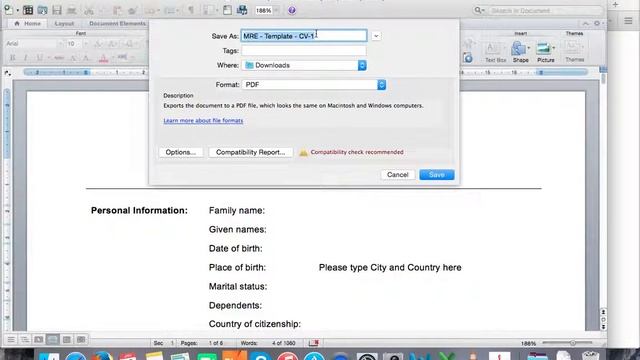Click the spelling check status bar icon
640x360 pixels.
pos(313,343)
